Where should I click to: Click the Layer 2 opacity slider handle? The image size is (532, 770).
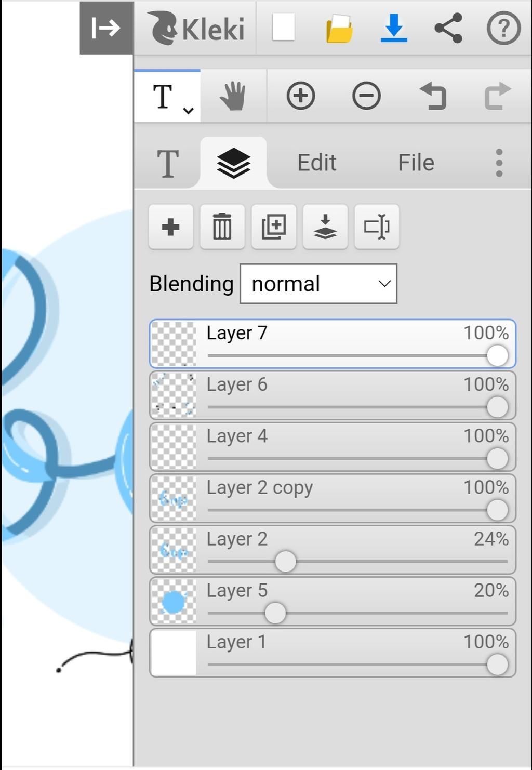(x=285, y=562)
